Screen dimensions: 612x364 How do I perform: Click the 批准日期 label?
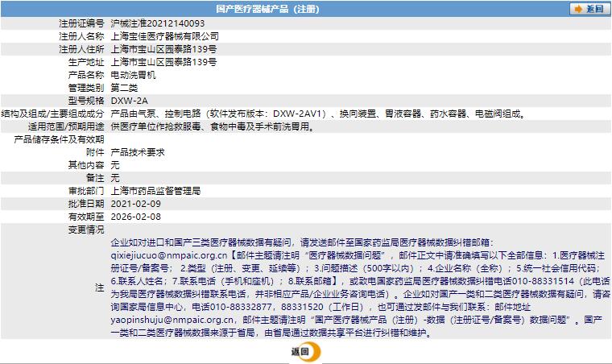tap(86, 204)
